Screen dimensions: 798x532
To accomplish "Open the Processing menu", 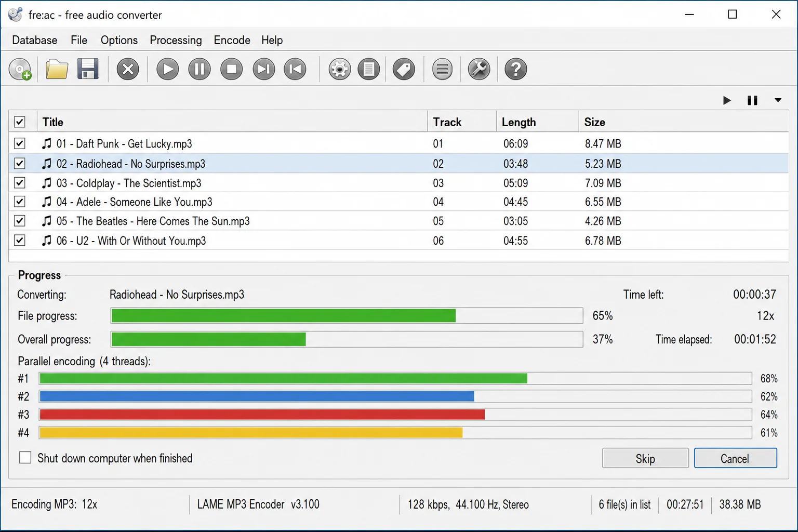I will click(176, 40).
